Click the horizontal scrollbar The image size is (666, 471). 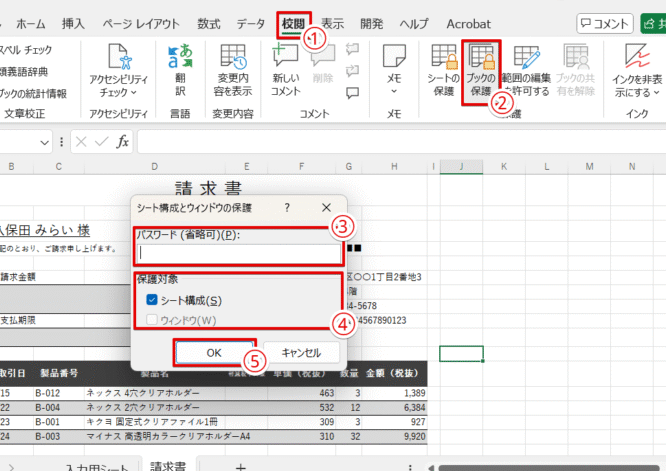point(548,468)
